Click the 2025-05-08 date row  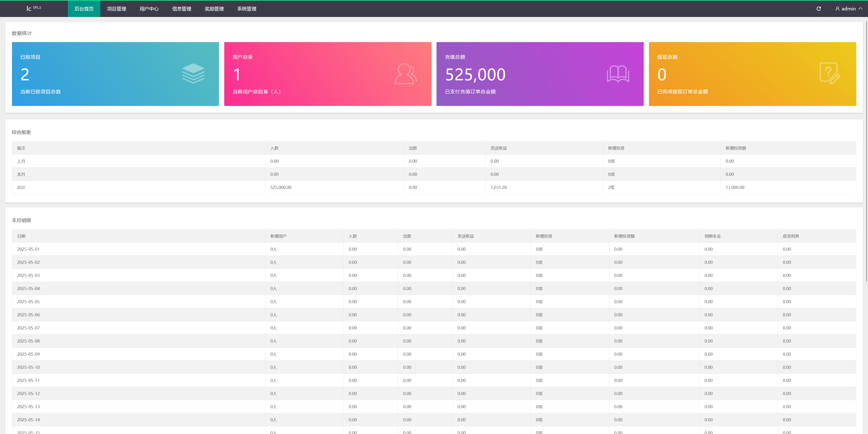click(29, 341)
